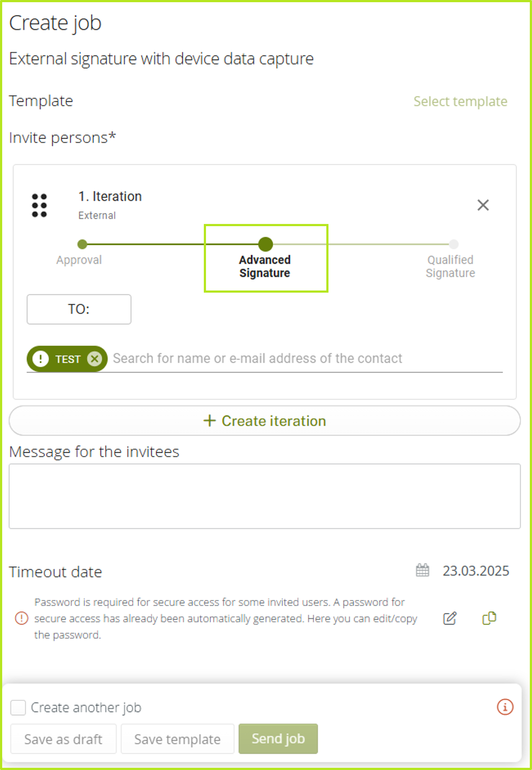
Task: Copy the secure access password
Action: 489,618
